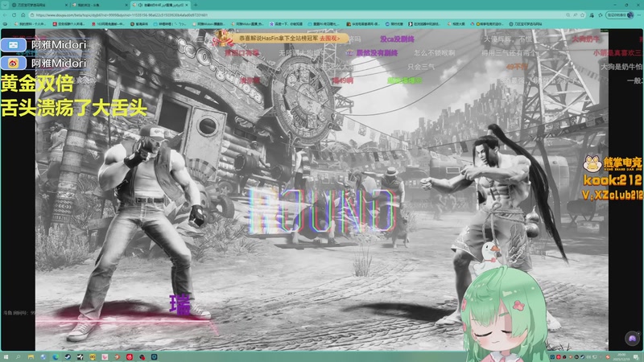Image resolution: width=644 pixels, height=362 pixels.
Task: Go back in browser history
Action: [x=5, y=14]
